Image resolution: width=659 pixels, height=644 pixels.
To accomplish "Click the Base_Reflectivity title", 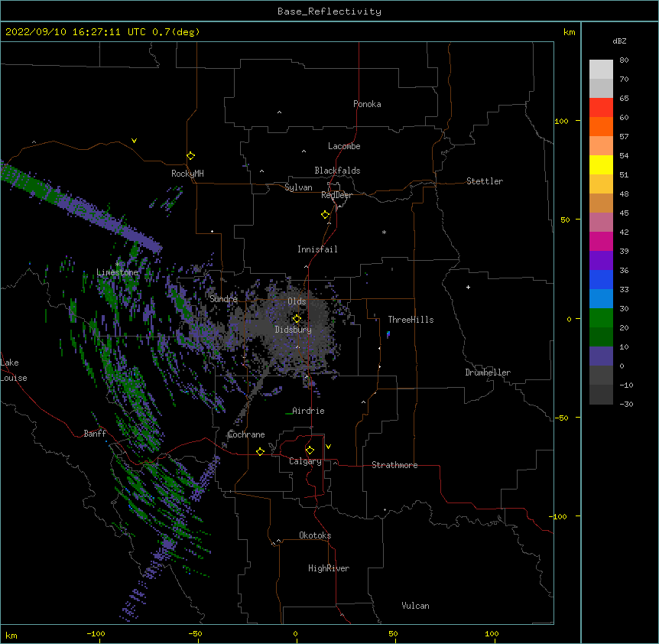I will click(x=329, y=11).
